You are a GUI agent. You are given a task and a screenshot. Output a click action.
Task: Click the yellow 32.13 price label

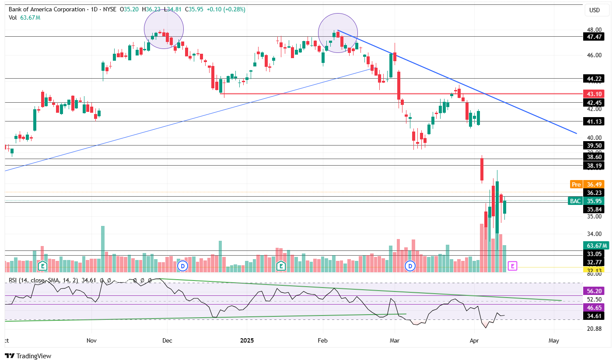pos(594,269)
